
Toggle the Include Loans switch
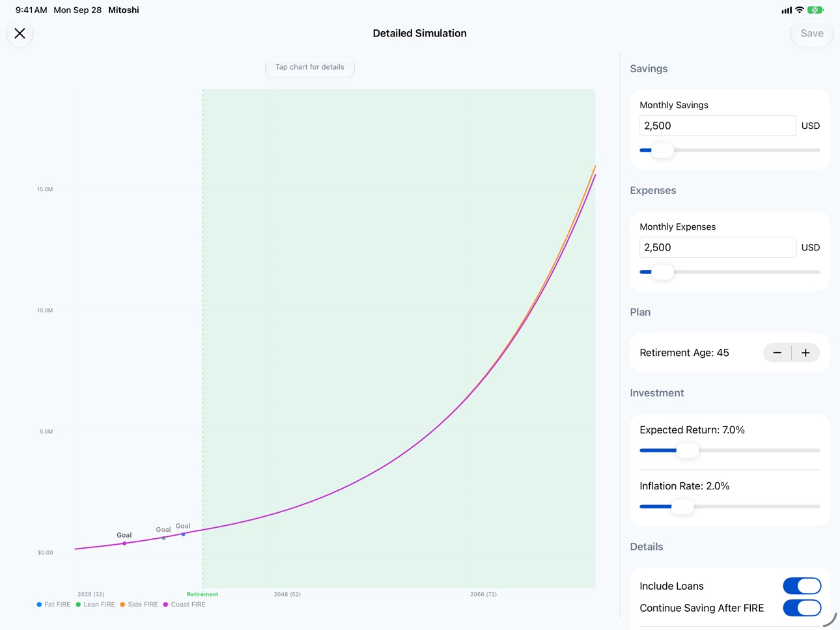(802, 586)
